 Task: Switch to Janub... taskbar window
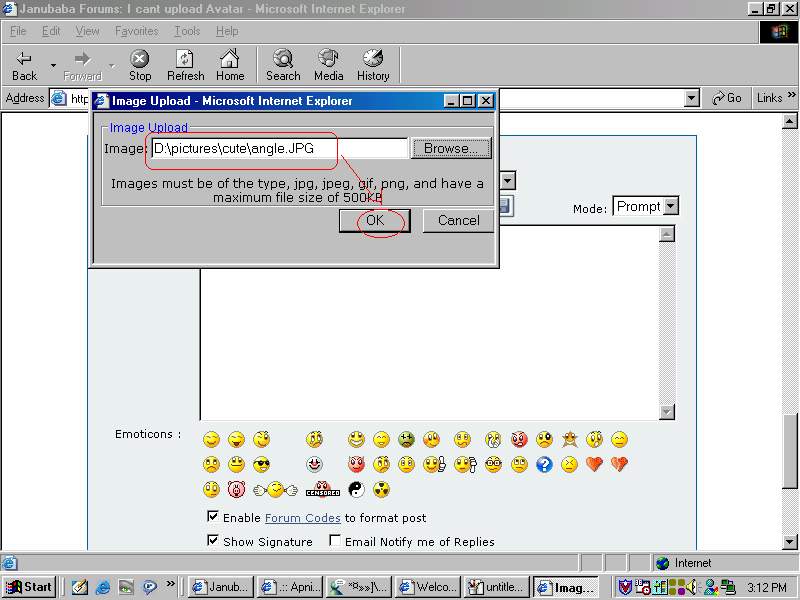coord(221,587)
